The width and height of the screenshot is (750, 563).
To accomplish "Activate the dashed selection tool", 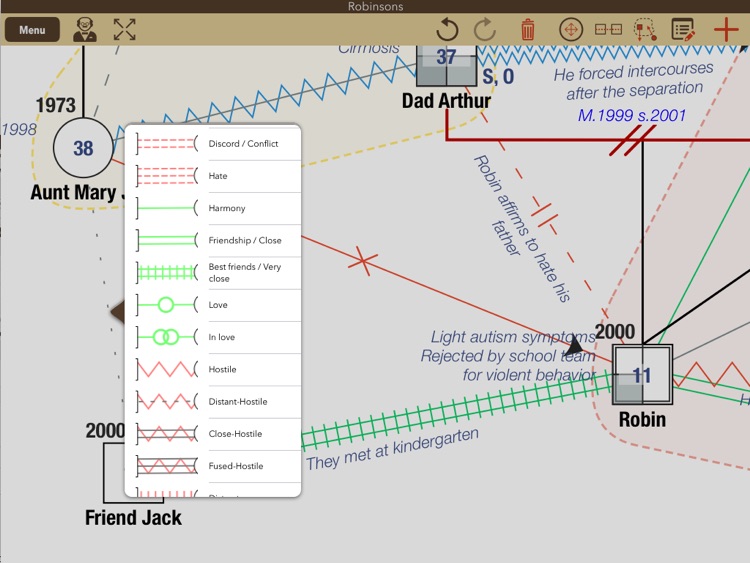I will (x=645, y=30).
